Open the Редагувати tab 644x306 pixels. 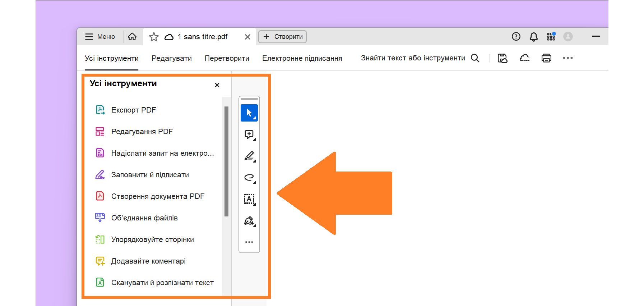coord(172,58)
